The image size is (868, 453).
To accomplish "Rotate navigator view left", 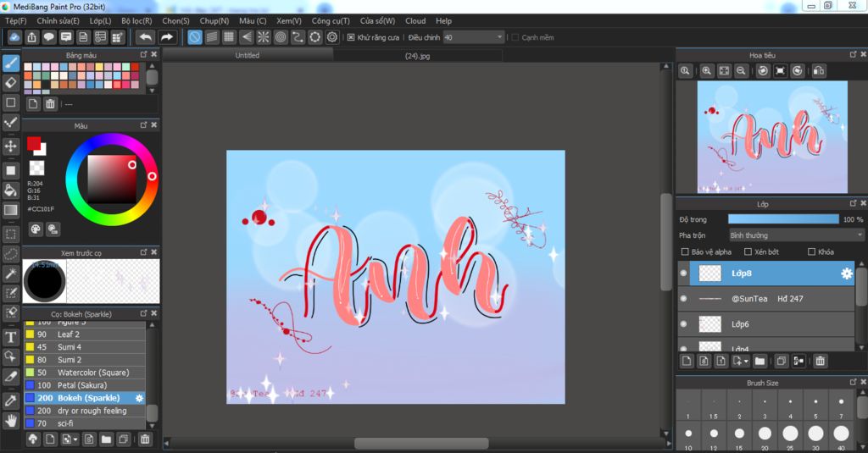I will 763,71.
